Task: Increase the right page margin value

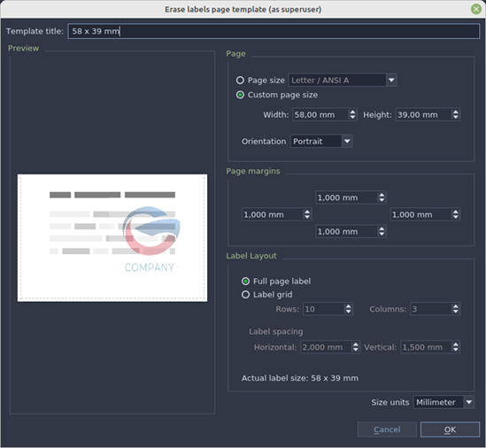Action: pyautogui.click(x=455, y=212)
